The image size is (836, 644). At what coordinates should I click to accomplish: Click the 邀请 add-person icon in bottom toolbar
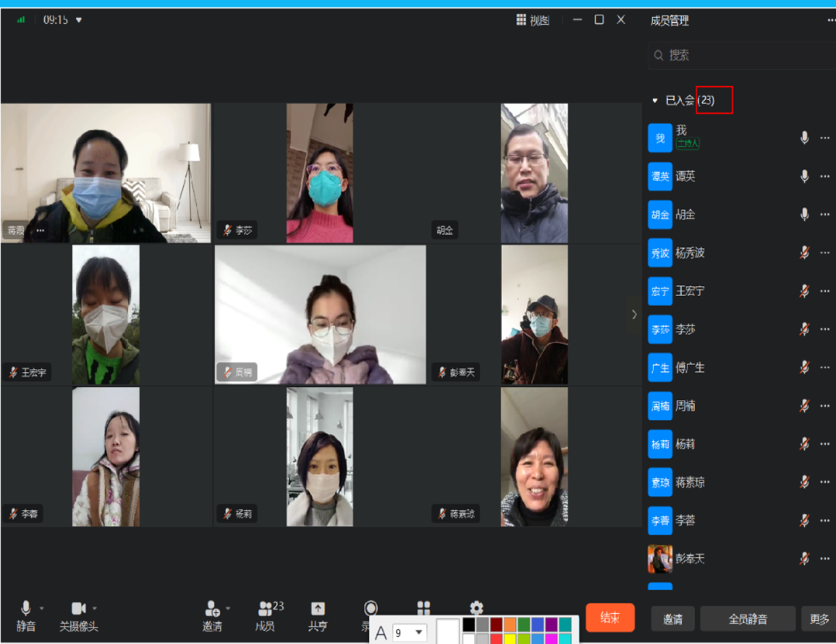pos(212,609)
